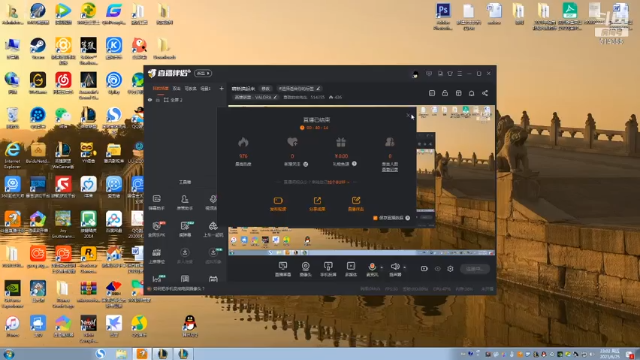This screenshot has height=360, width=640.
Task: Click the orange video publish icon in dialog
Action: pyautogui.click(x=278, y=203)
